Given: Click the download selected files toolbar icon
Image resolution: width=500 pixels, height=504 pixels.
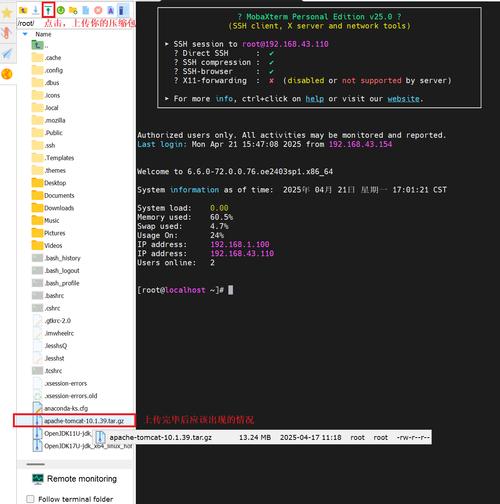Looking at the screenshot, I should (x=36, y=10).
